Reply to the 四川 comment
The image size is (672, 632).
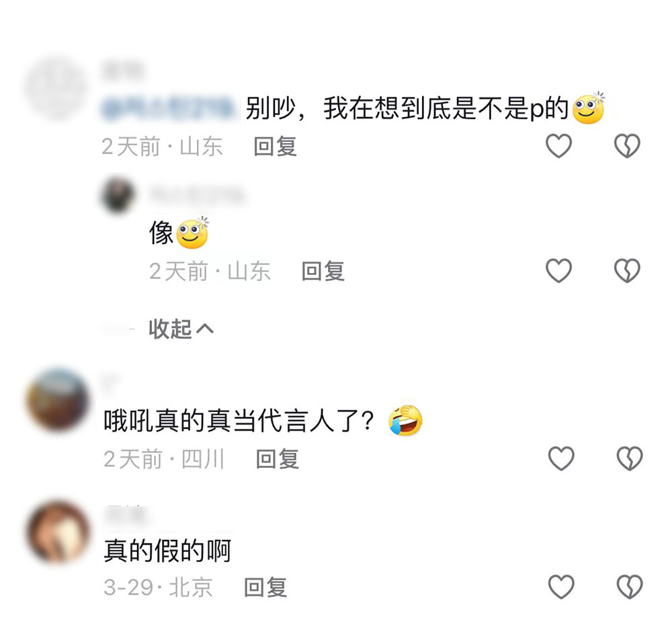tap(278, 459)
